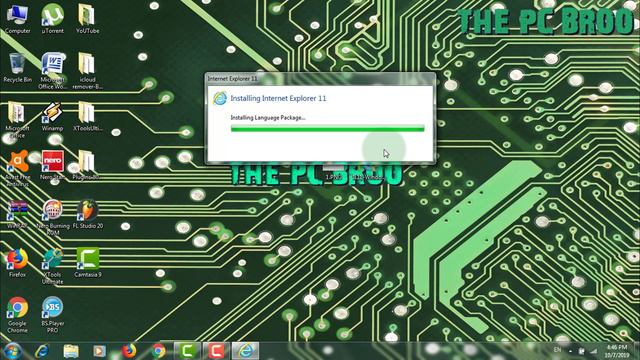Select the Avast Free Antivirus shortcut

point(17,168)
